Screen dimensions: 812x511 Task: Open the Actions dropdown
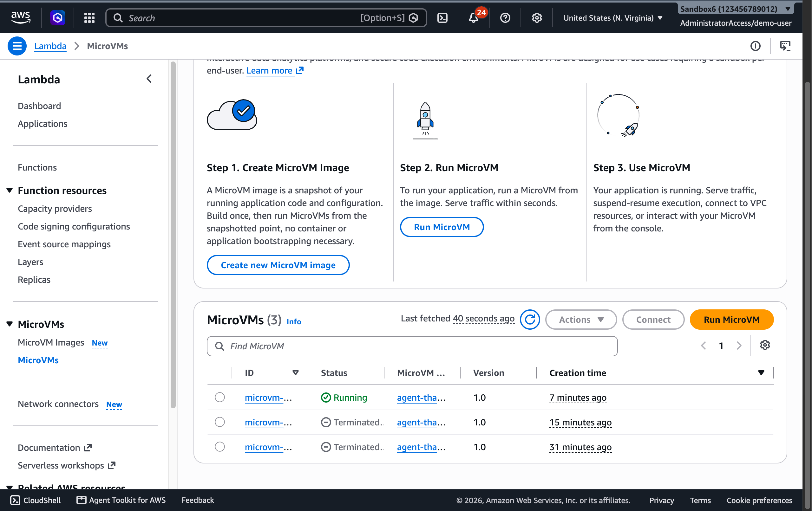(x=581, y=320)
